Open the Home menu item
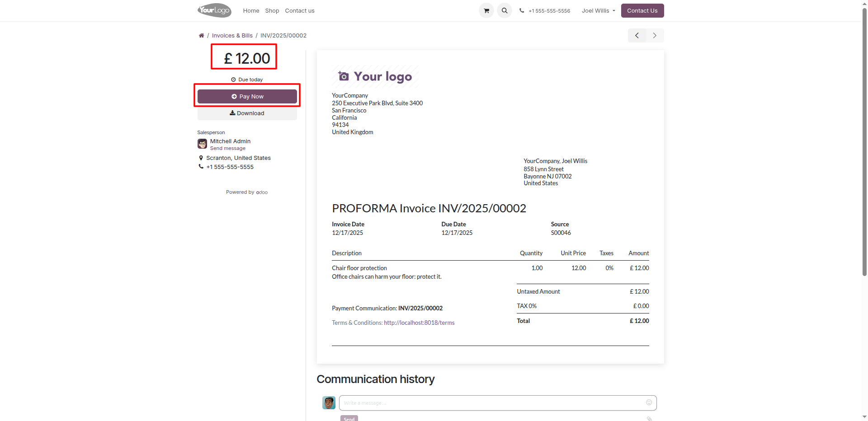868x421 pixels. (x=251, y=11)
